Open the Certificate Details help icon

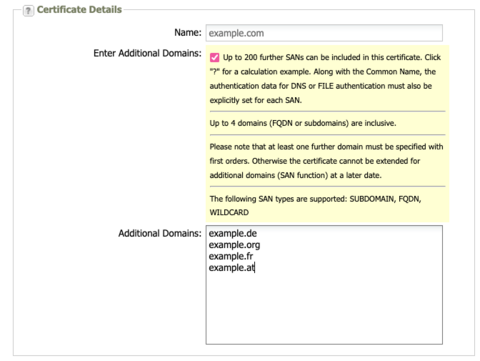pos(28,11)
